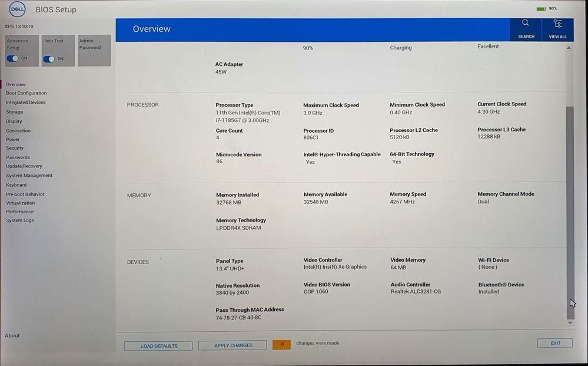Open Connection settings
Image resolution: width=588 pixels, height=366 pixels.
18,131
